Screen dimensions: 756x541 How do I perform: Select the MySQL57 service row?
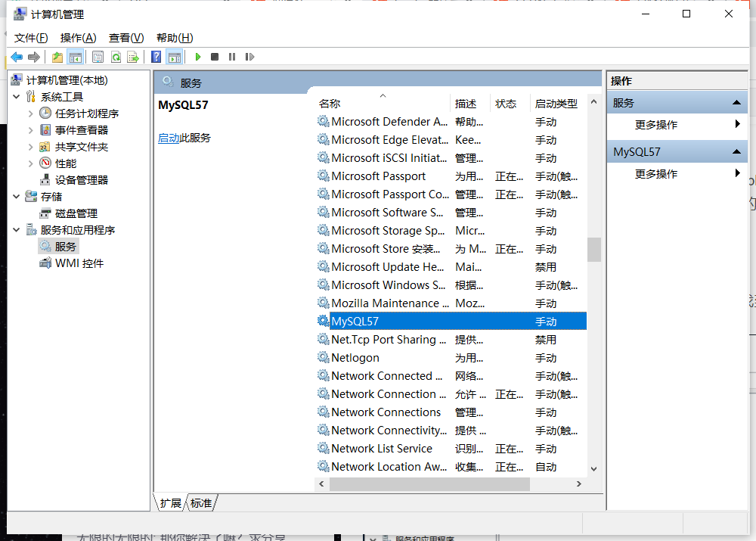[451, 322]
